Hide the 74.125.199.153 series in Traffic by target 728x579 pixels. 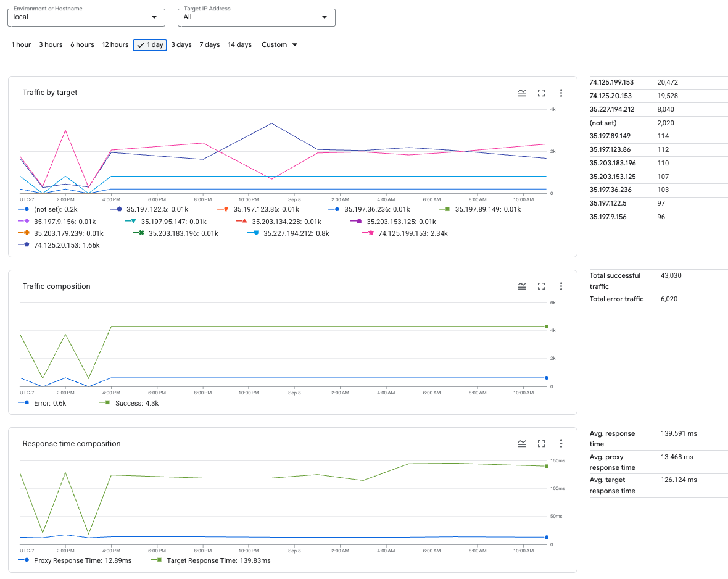point(405,233)
